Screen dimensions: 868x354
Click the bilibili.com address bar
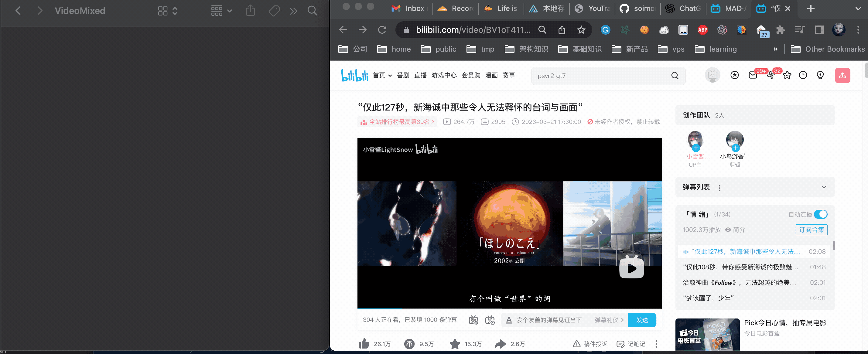coord(473,30)
